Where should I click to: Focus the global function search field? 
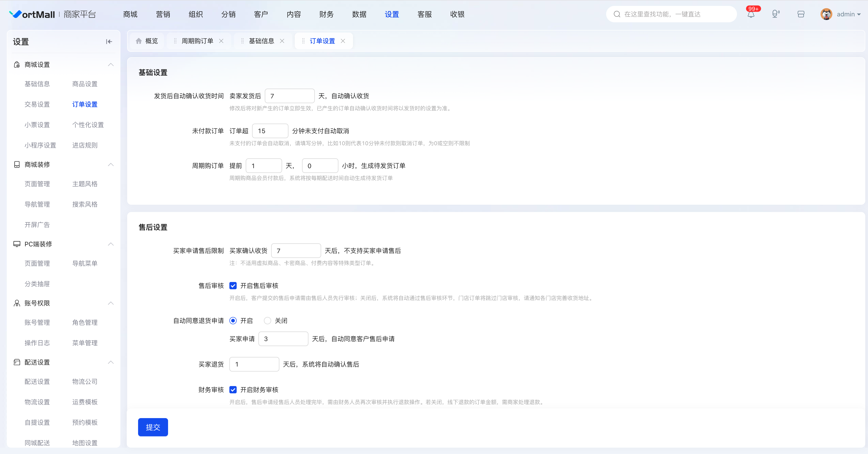pyautogui.click(x=671, y=14)
